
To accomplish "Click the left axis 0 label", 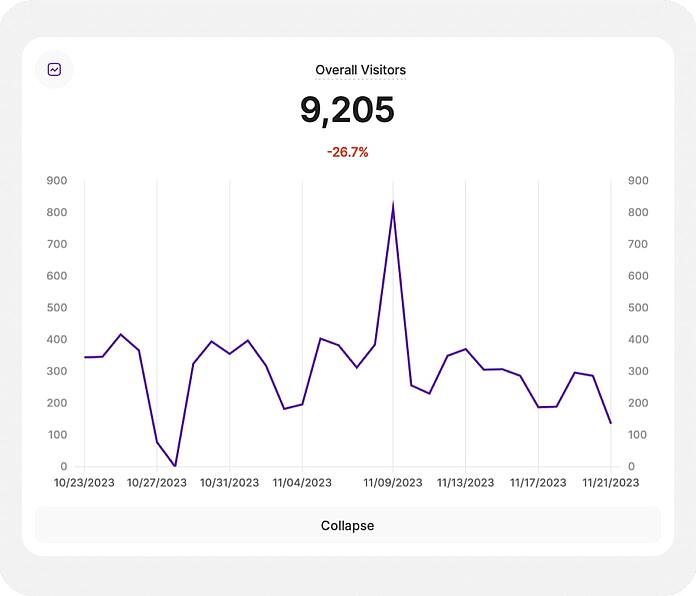I will coord(64,466).
